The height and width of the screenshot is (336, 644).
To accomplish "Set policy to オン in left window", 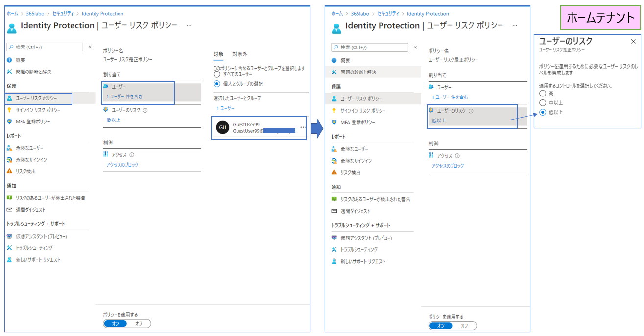I will [116, 324].
